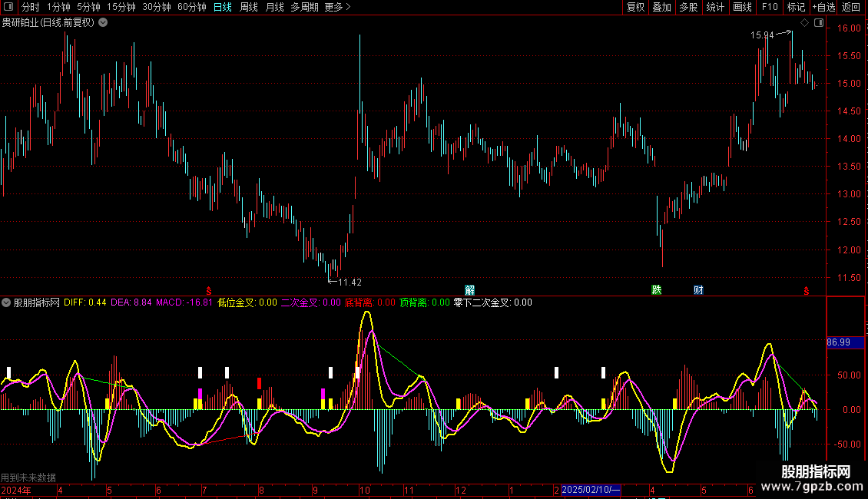868x499 pixels.
Task: Click the 用到未来数据 notice text
Action: tap(28, 478)
